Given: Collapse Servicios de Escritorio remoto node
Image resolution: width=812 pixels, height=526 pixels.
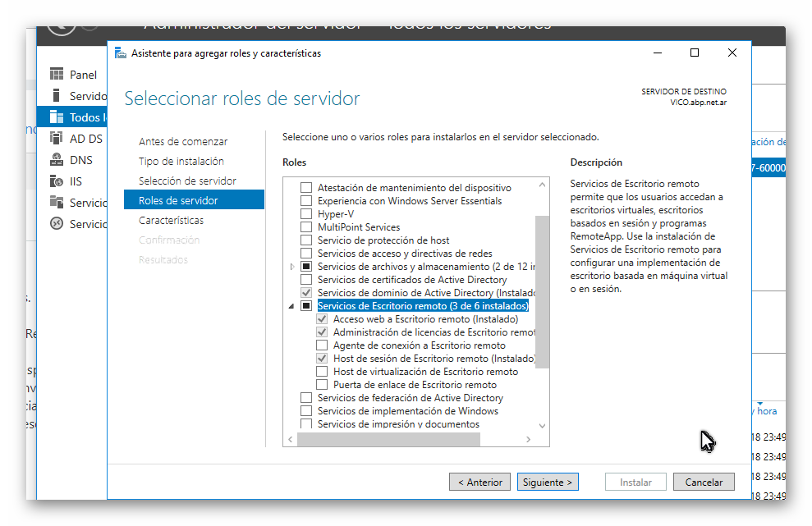Looking at the screenshot, I should pyautogui.click(x=291, y=306).
